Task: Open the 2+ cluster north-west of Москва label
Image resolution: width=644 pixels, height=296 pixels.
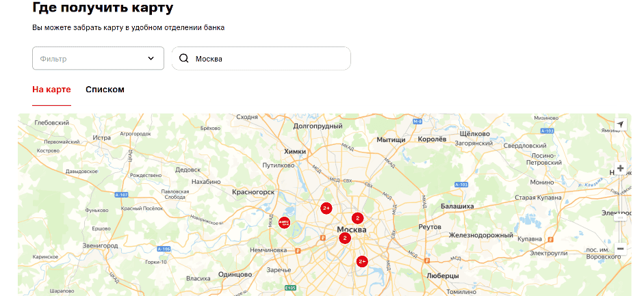Action: [x=326, y=208]
